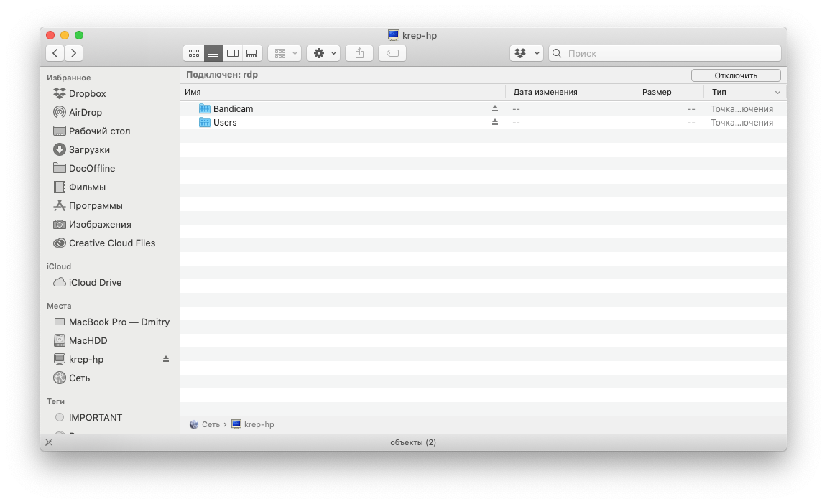
Task: Sort by Дата изменения column header
Action: click(x=545, y=92)
